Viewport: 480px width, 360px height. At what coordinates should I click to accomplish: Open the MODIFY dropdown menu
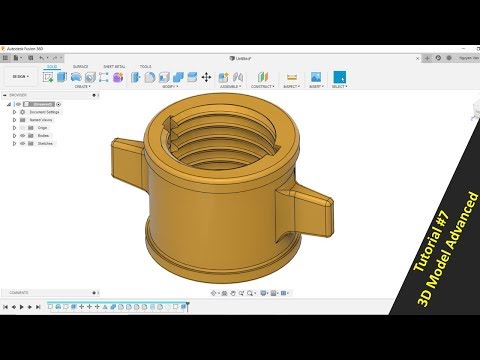[x=170, y=87]
